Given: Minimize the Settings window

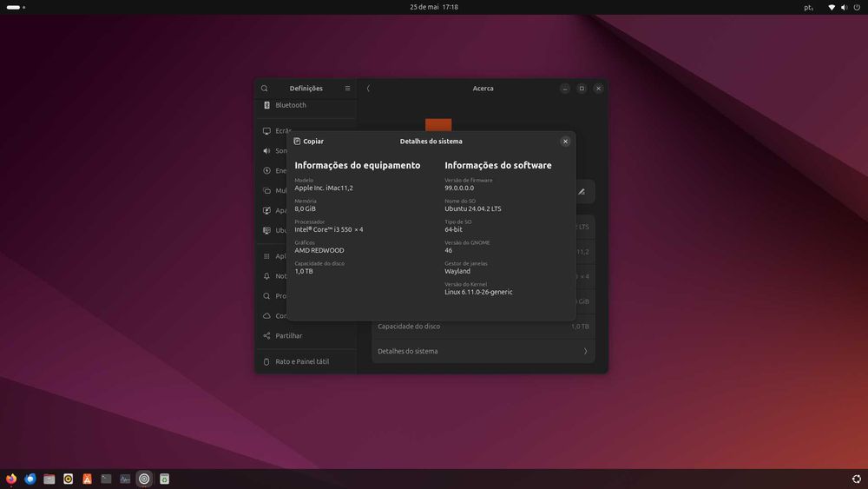Looking at the screenshot, I should point(565,88).
